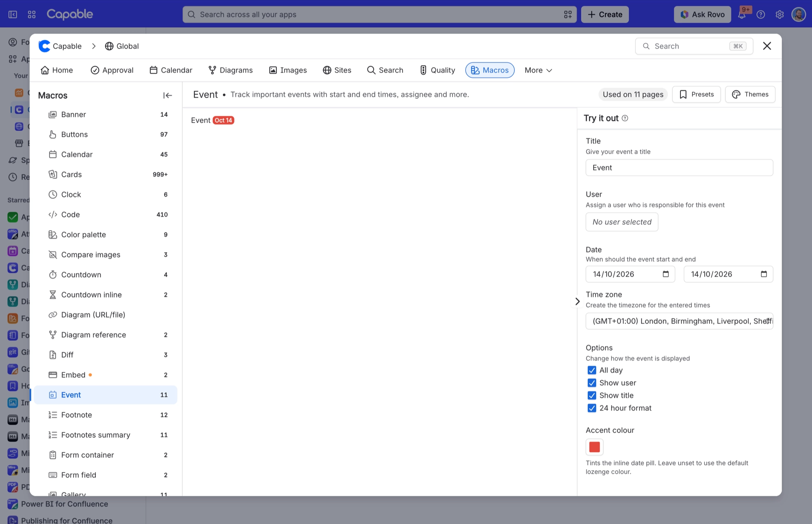Viewport: 812px width, 524px height.
Task: Toggle the Show user checkbox
Action: click(x=592, y=383)
